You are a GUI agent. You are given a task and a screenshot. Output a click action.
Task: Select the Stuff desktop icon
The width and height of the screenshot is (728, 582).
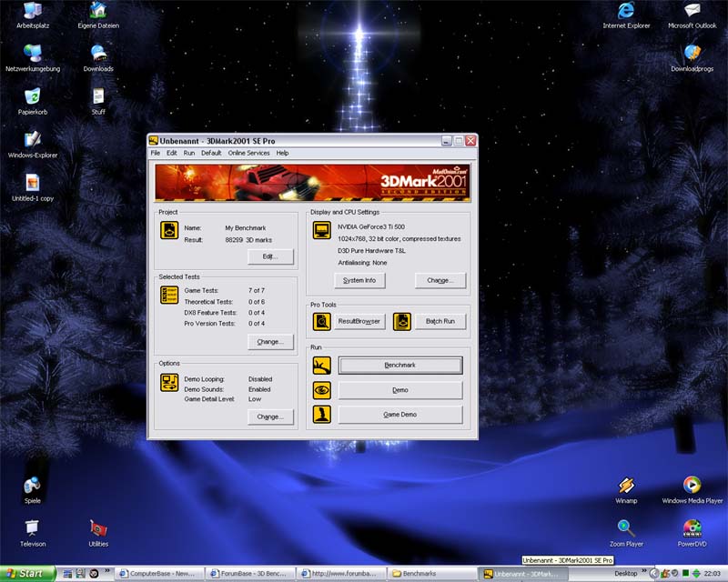point(98,102)
